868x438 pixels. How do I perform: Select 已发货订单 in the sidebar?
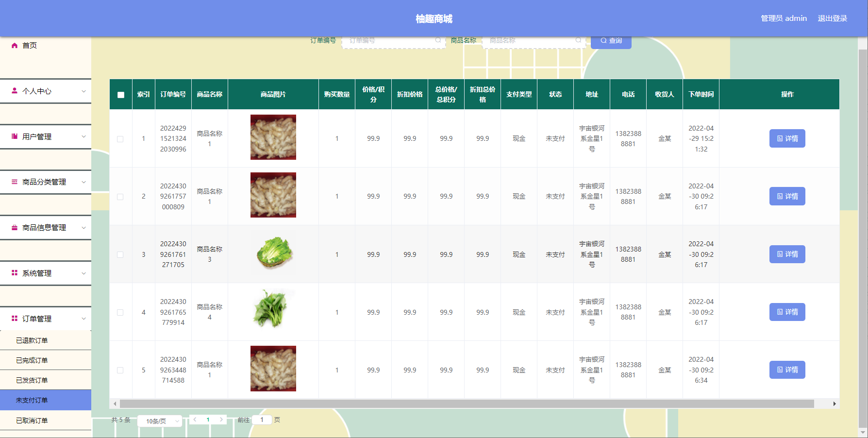[32, 380]
